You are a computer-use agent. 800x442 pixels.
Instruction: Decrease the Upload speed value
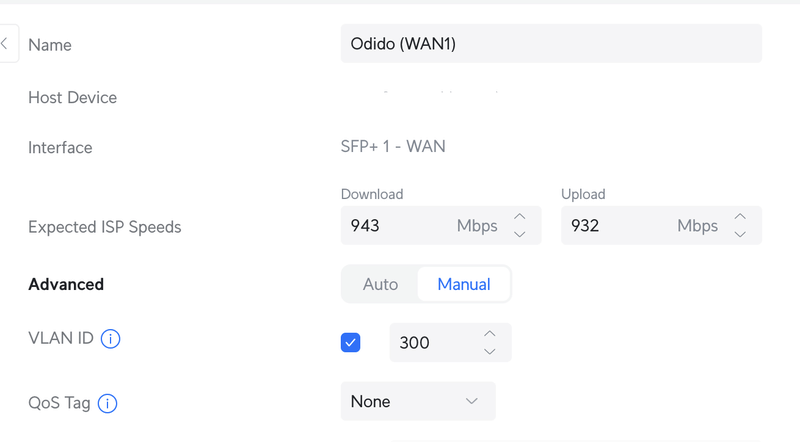pyautogui.click(x=739, y=234)
